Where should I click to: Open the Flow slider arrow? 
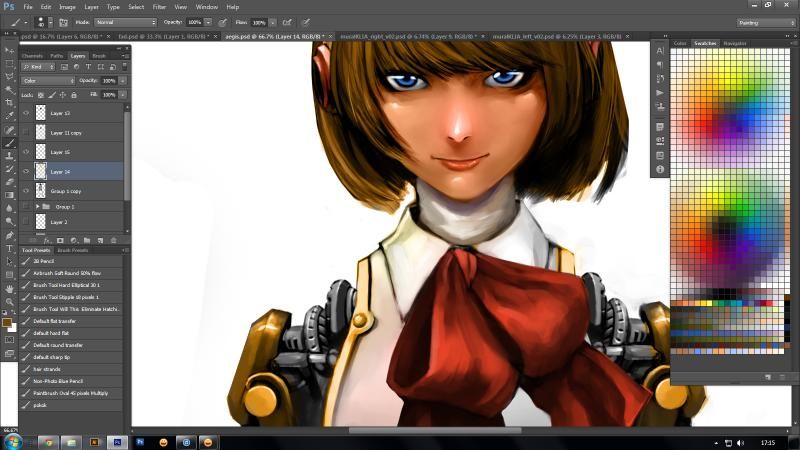(x=273, y=22)
